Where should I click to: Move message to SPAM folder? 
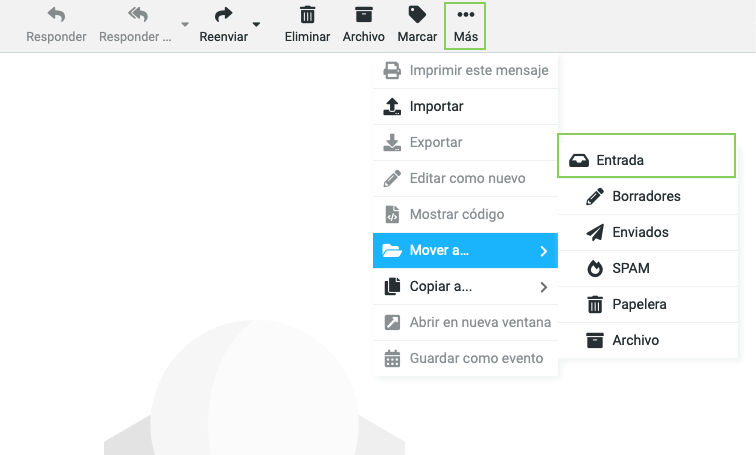coord(648,268)
